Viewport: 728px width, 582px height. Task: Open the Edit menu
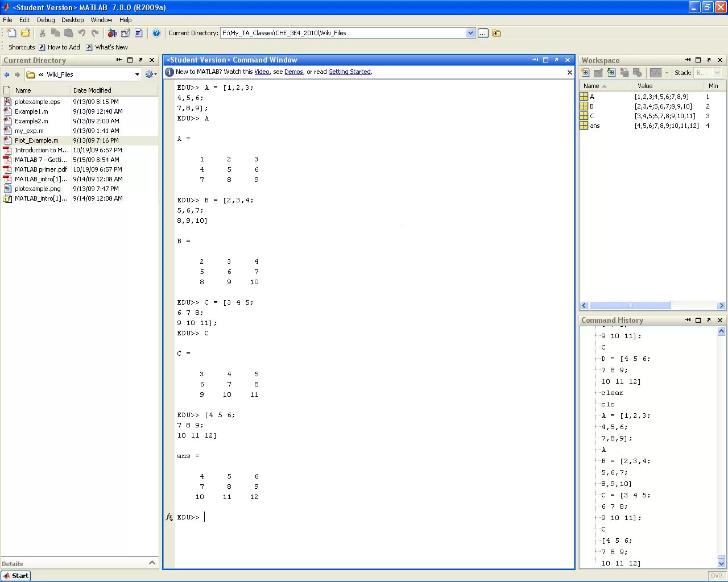click(24, 20)
